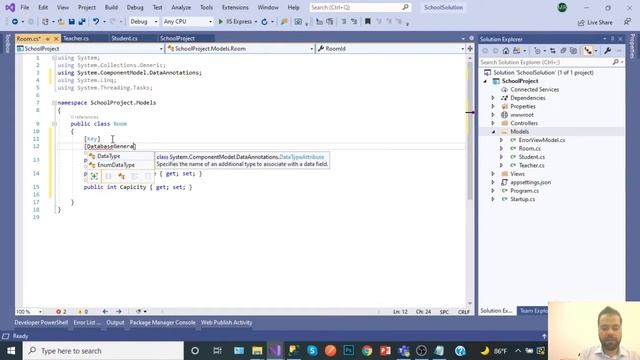The height and width of the screenshot is (360, 640).
Task: Expand the Dependencies node
Action: (x=493, y=98)
